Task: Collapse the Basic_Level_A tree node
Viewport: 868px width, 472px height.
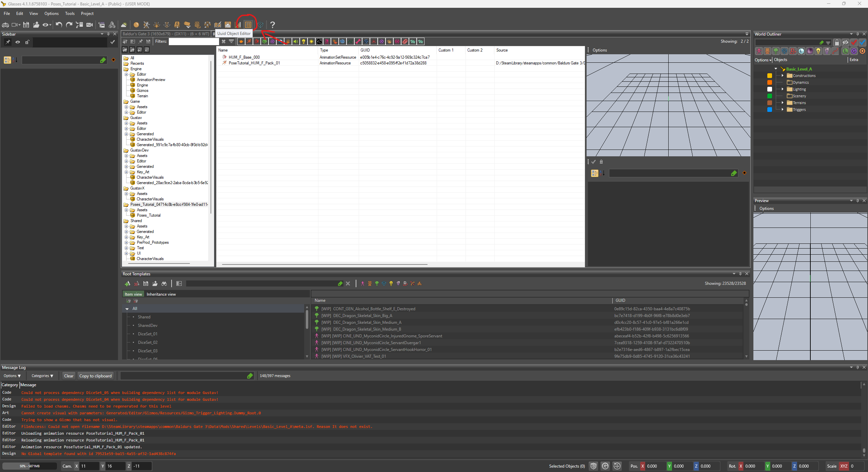Action: coord(776,69)
